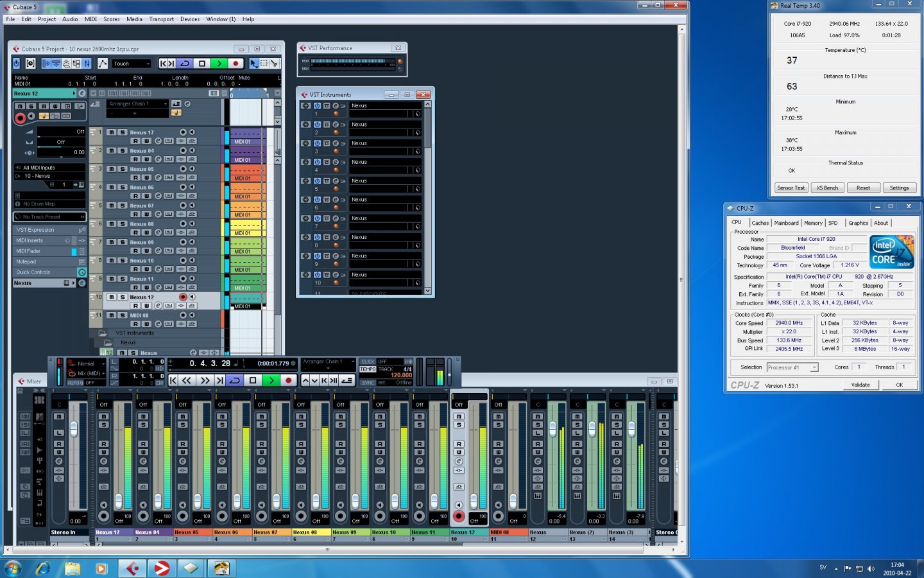Open Mixer icon in project toolbar
924x578 pixels.
pos(87,63)
